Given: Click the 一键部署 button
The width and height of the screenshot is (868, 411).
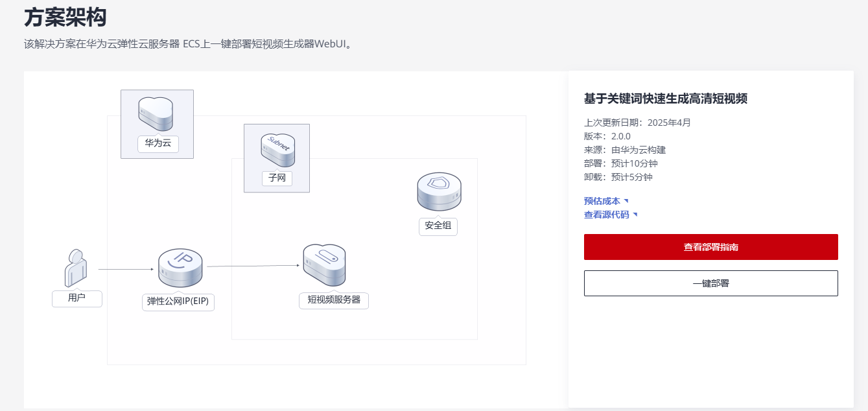Looking at the screenshot, I should click(711, 283).
